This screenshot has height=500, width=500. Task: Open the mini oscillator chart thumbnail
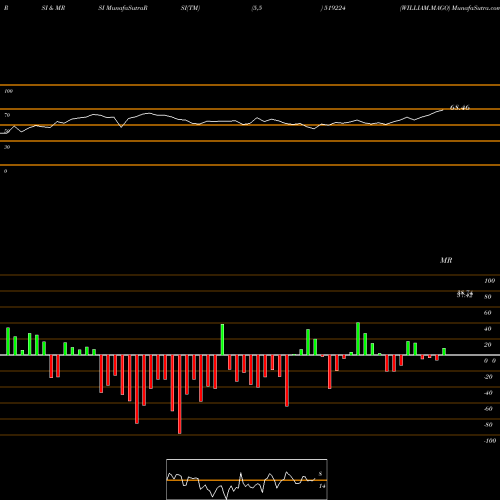pos(247,479)
